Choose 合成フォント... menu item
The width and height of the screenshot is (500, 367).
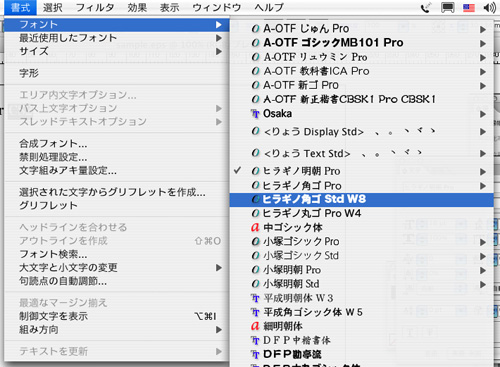point(117,144)
